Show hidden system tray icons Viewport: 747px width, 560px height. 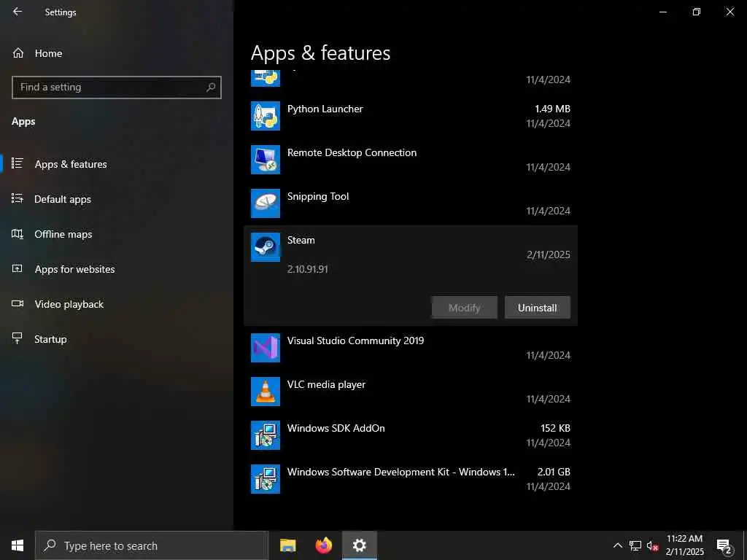point(617,545)
